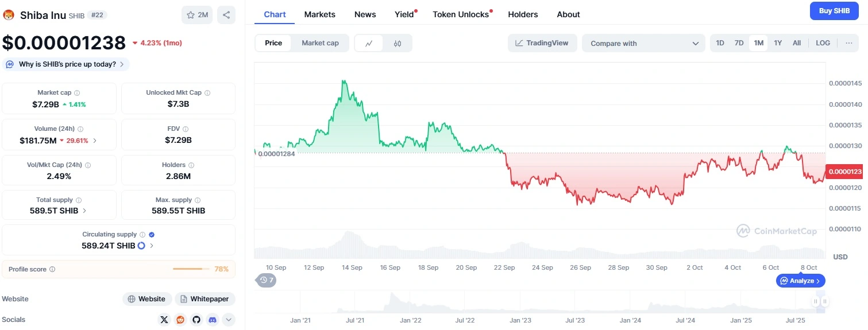Open the GitHub social icon

(x=196, y=320)
